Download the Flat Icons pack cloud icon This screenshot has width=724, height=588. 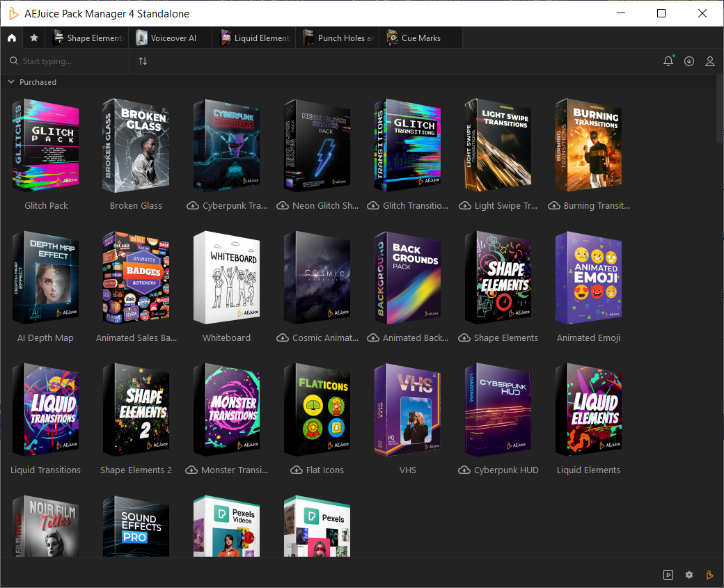pos(297,470)
